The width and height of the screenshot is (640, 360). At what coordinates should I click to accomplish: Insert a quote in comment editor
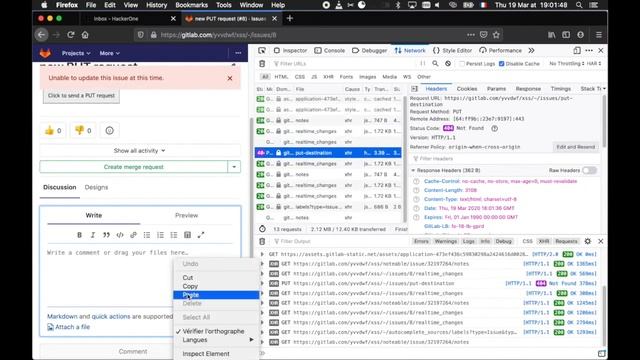point(106,235)
